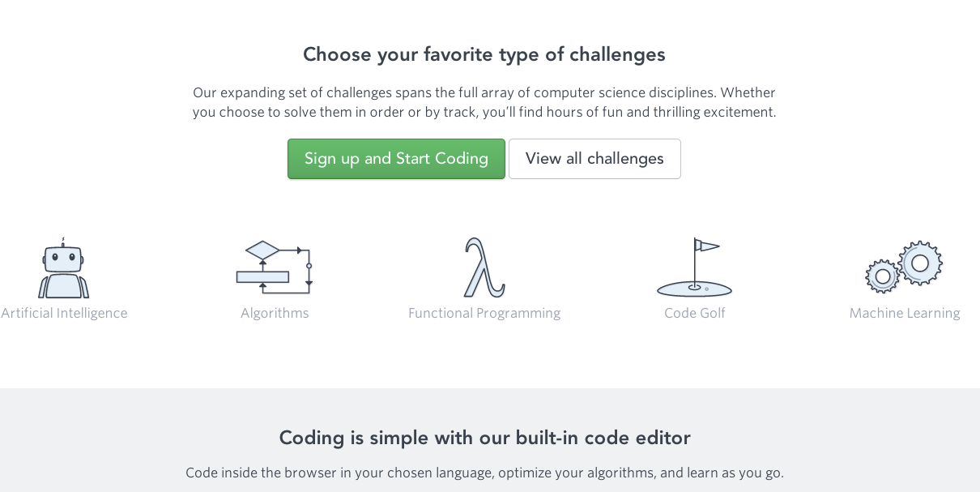Click the gears Machine Learning icon
This screenshot has width=980, height=492.
pyautogui.click(x=905, y=267)
